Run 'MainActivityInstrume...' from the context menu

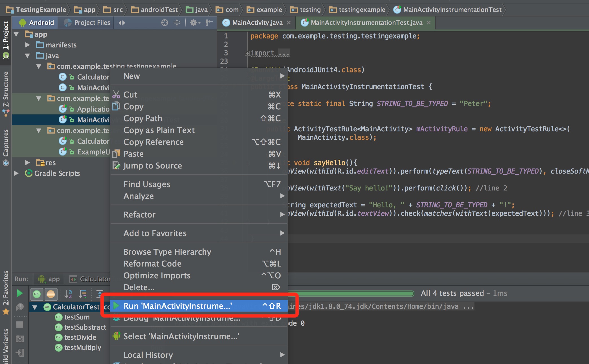199,306
